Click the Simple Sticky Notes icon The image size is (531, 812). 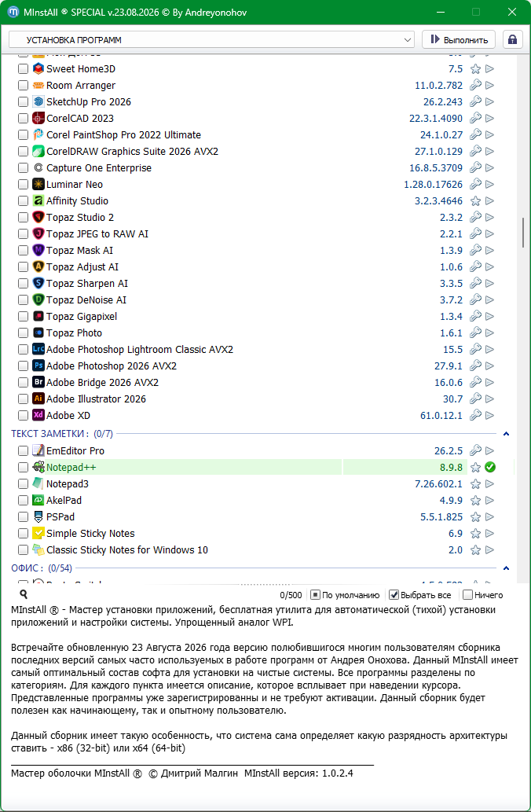coord(38,534)
